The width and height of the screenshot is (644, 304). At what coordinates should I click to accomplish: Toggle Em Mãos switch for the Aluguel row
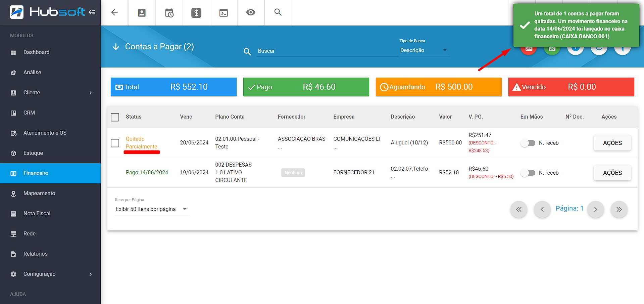pos(528,143)
